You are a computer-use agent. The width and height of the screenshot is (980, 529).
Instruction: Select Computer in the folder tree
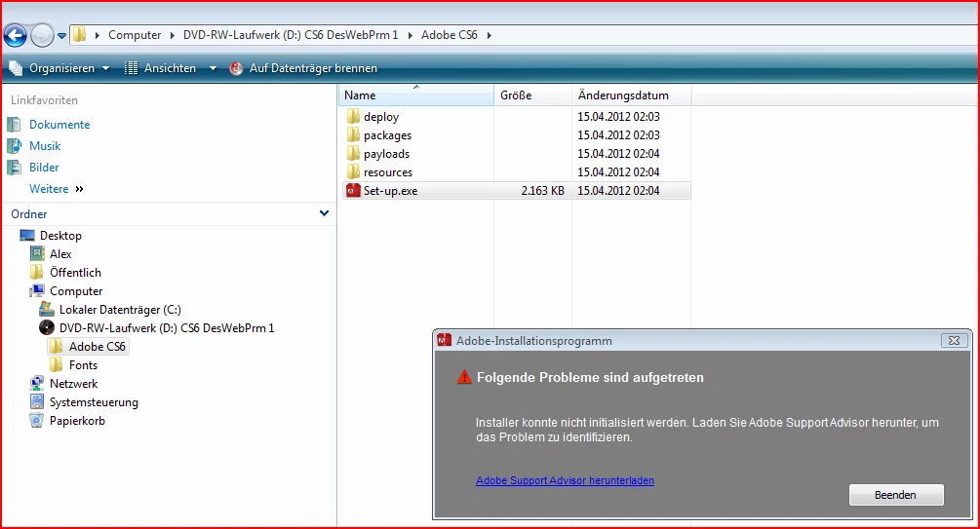(76, 291)
